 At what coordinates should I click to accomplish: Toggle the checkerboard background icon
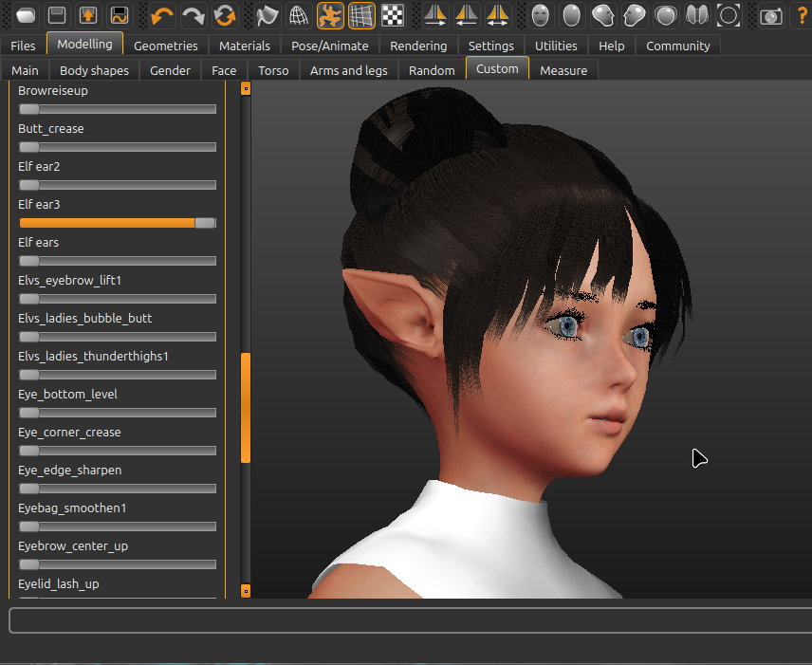392,16
